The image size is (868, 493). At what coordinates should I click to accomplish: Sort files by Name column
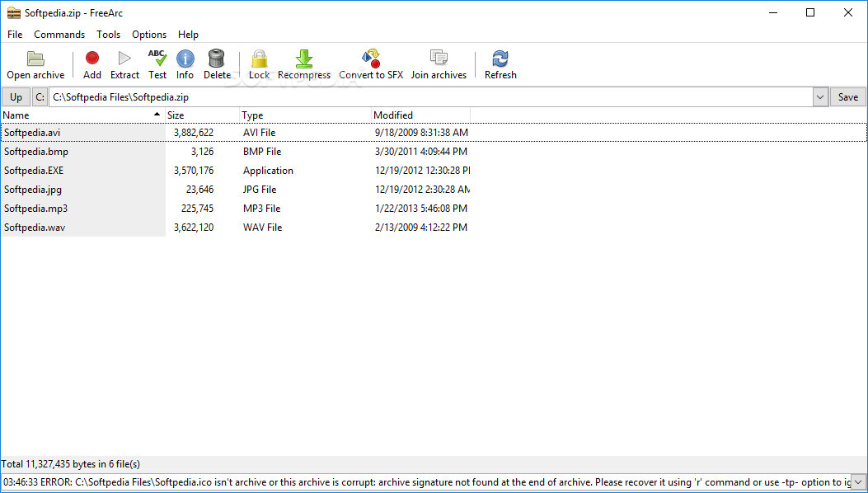pos(83,115)
